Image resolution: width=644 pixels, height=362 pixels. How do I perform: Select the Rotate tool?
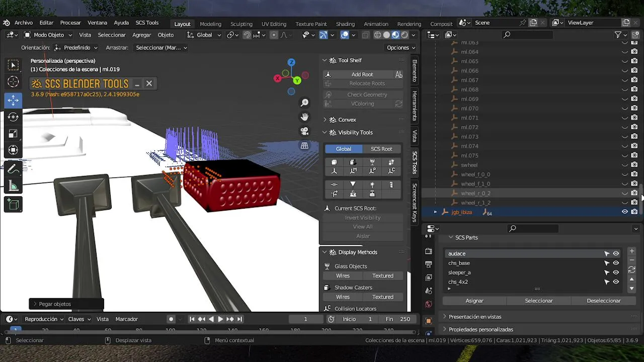click(x=13, y=117)
